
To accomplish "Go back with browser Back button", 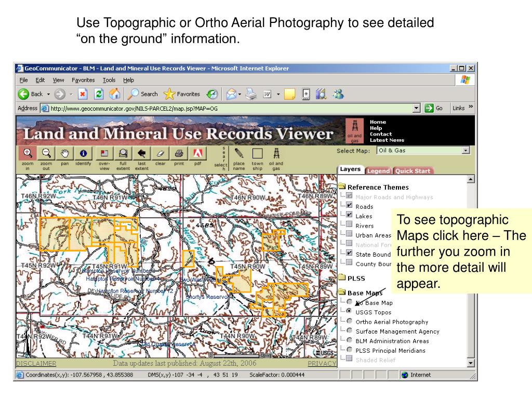I will pyautogui.click(x=31, y=94).
